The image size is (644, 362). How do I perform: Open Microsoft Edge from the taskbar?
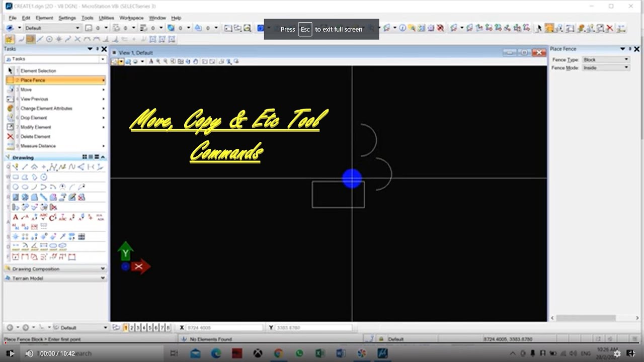[216, 353]
